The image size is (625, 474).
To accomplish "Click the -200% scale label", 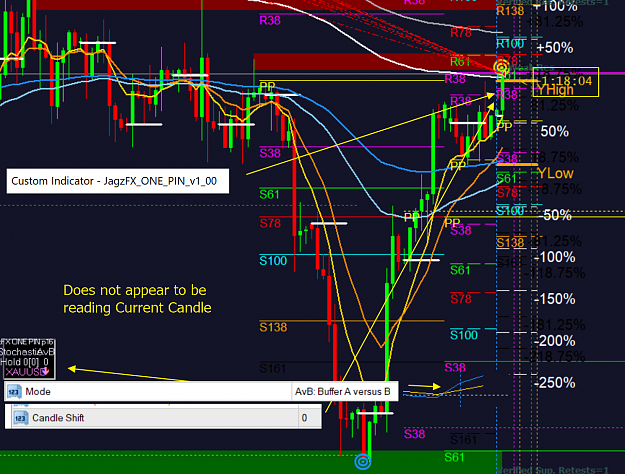I will [x=554, y=341].
